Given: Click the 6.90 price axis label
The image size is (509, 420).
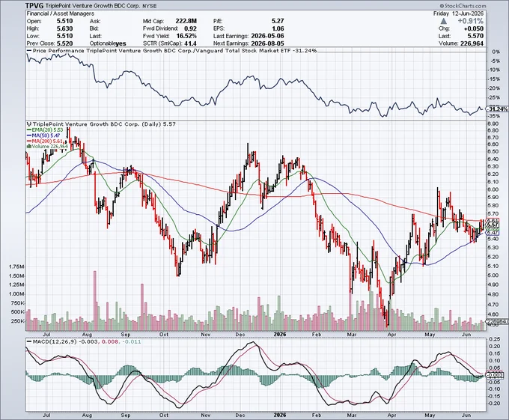Looking at the screenshot, I should click(493, 124).
